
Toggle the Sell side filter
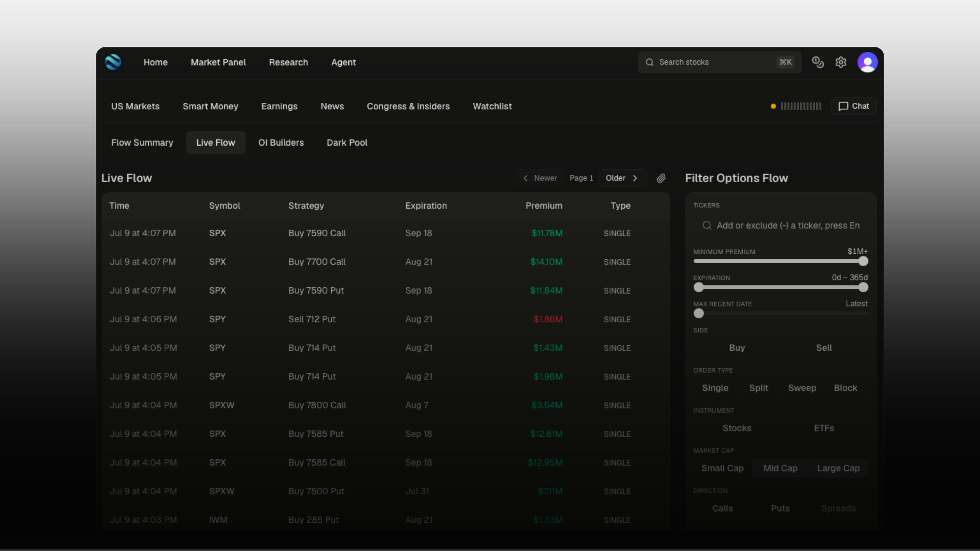824,348
